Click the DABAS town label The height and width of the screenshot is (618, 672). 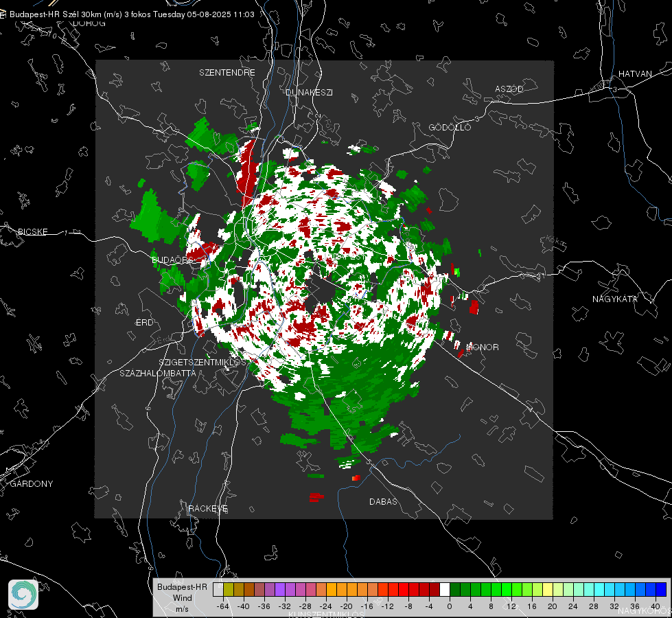click(383, 502)
